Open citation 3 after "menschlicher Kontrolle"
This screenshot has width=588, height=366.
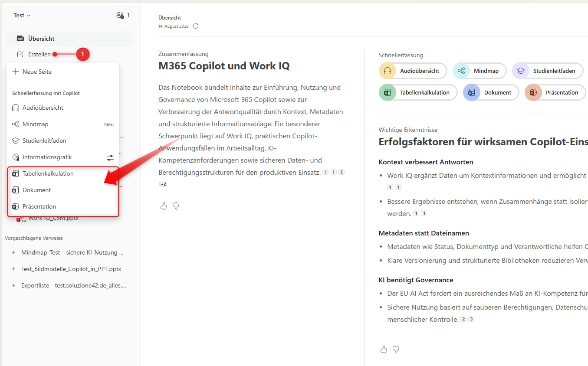pyautogui.click(x=471, y=319)
